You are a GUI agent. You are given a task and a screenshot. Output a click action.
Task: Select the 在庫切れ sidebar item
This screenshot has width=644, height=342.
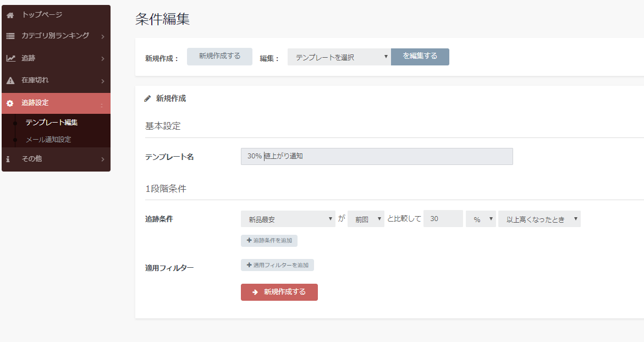tap(56, 80)
